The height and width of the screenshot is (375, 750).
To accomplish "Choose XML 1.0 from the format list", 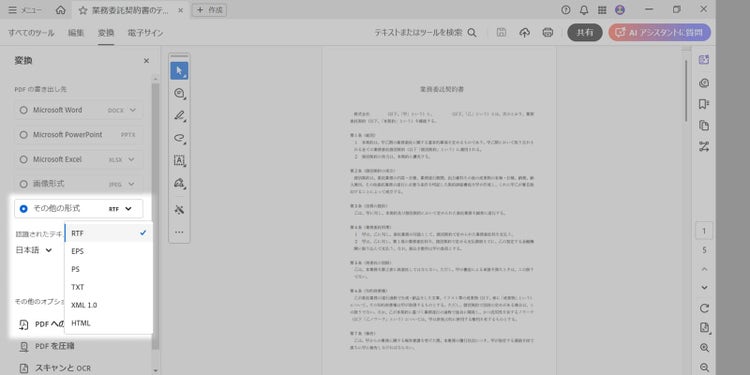I will coord(109,305).
